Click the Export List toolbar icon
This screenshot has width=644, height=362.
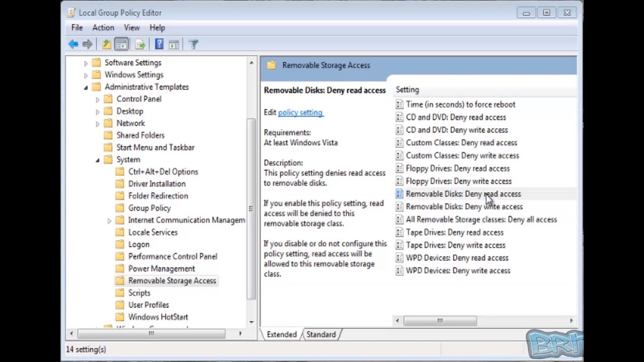(x=140, y=45)
